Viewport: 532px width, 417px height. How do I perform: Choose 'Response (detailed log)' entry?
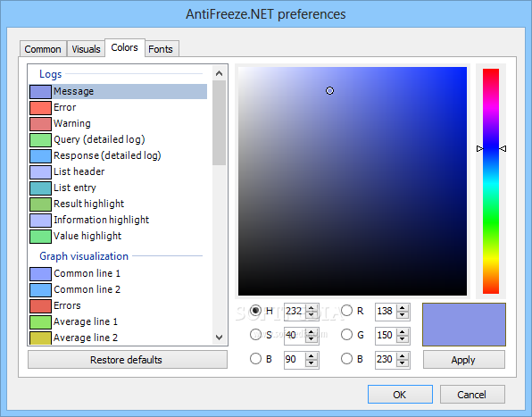107,155
